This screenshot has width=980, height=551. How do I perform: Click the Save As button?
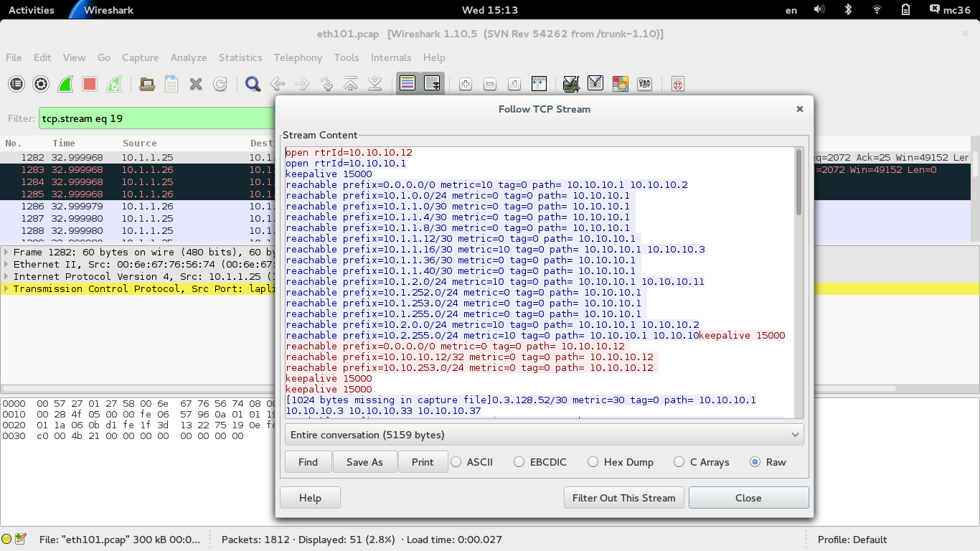click(x=364, y=462)
